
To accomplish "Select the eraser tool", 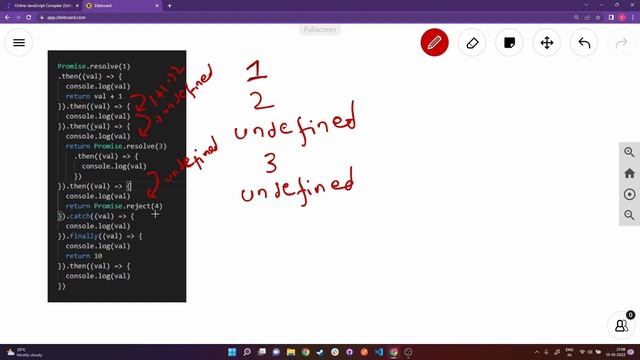I will pyautogui.click(x=472, y=42).
